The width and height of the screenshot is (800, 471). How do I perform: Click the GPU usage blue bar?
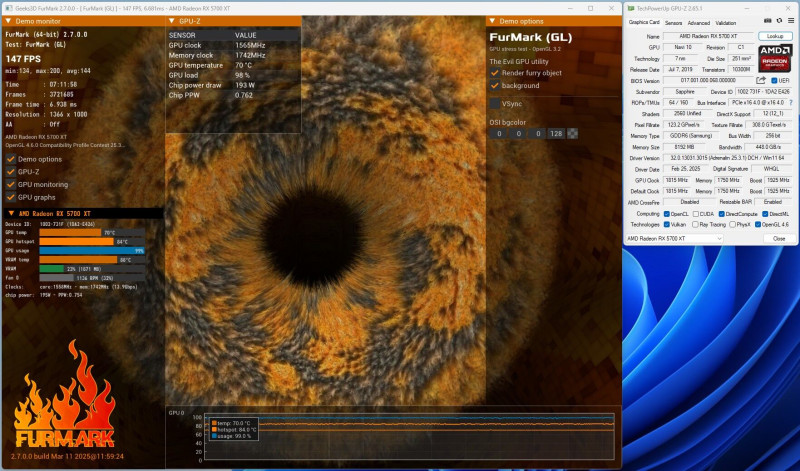[92, 251]
